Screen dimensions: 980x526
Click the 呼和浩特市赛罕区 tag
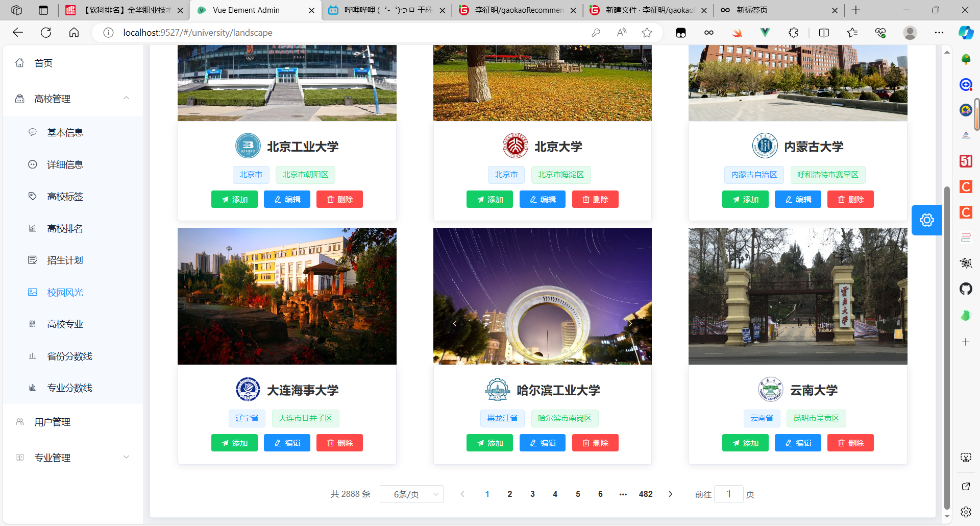828,175
